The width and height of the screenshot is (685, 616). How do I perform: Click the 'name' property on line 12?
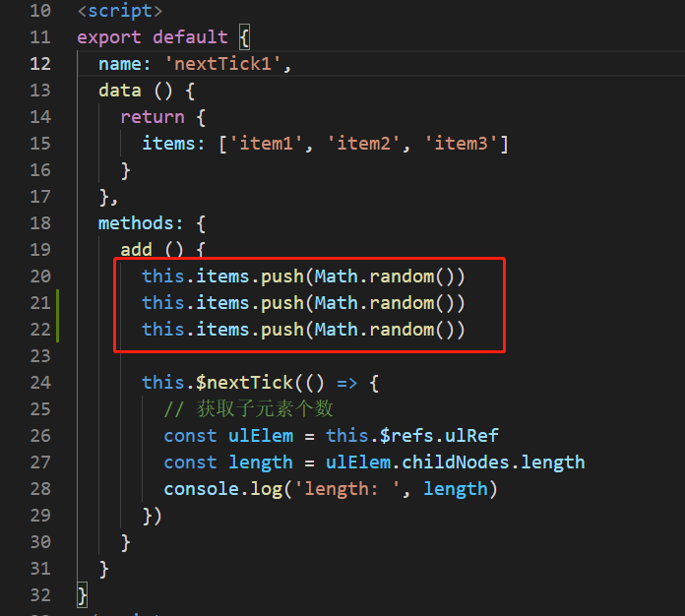click(120, 64)
